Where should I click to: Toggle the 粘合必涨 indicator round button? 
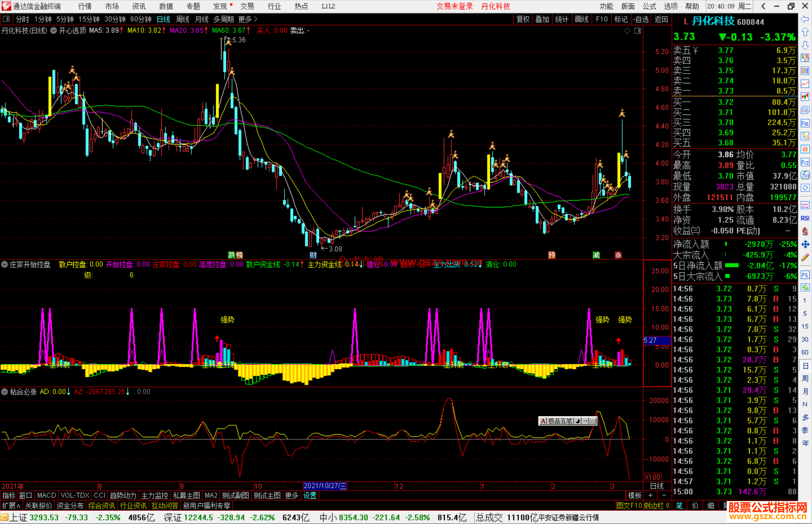point(5,392)
